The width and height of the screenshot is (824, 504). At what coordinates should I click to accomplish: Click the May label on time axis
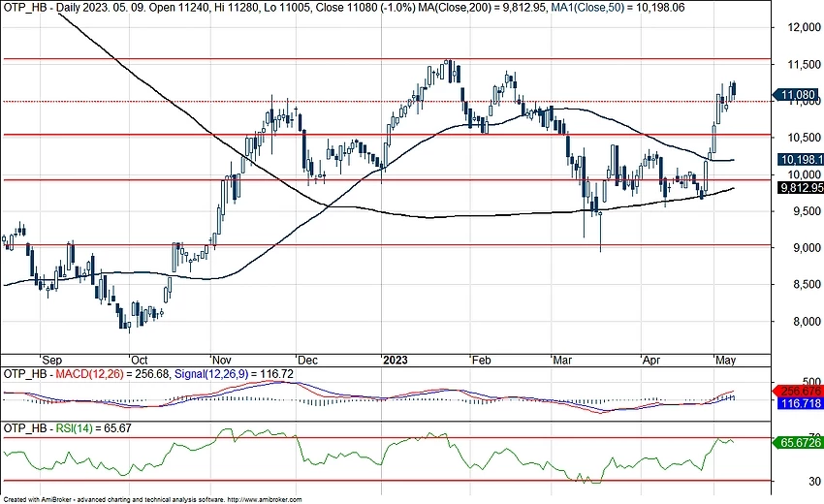[x=726, y=360]
